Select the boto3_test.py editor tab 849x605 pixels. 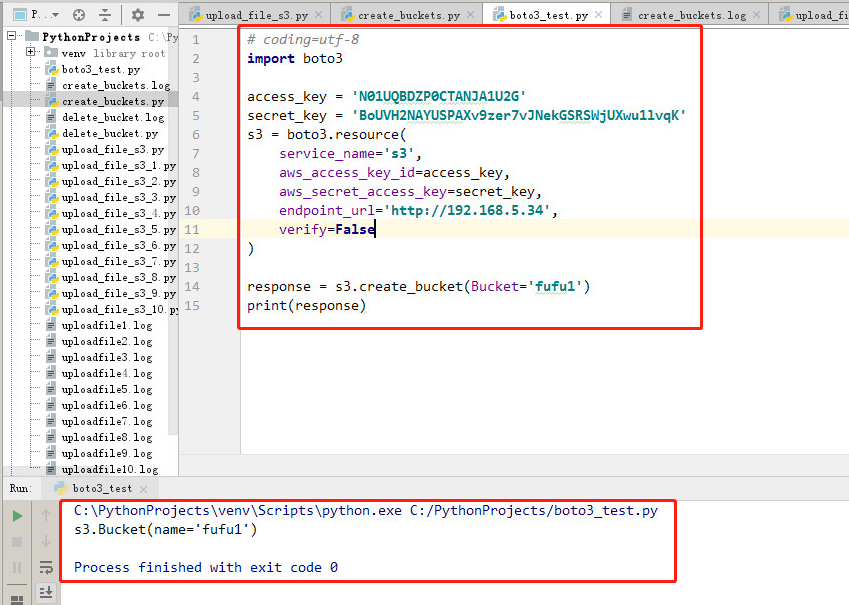pyautogui.click(x=548, y=15)
